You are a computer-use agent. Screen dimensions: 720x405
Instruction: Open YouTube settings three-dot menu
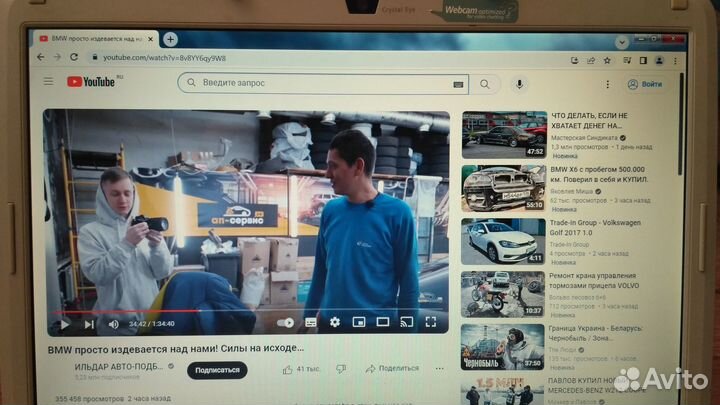tap(608, 84)
